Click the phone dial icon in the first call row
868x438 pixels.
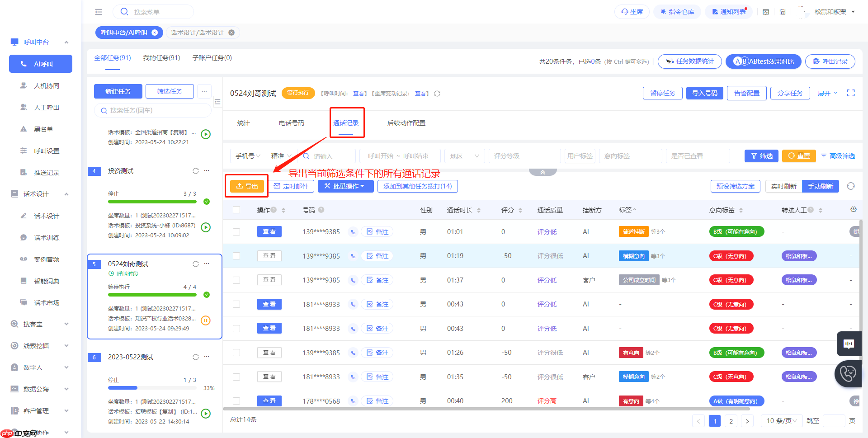tap(353, 232)
